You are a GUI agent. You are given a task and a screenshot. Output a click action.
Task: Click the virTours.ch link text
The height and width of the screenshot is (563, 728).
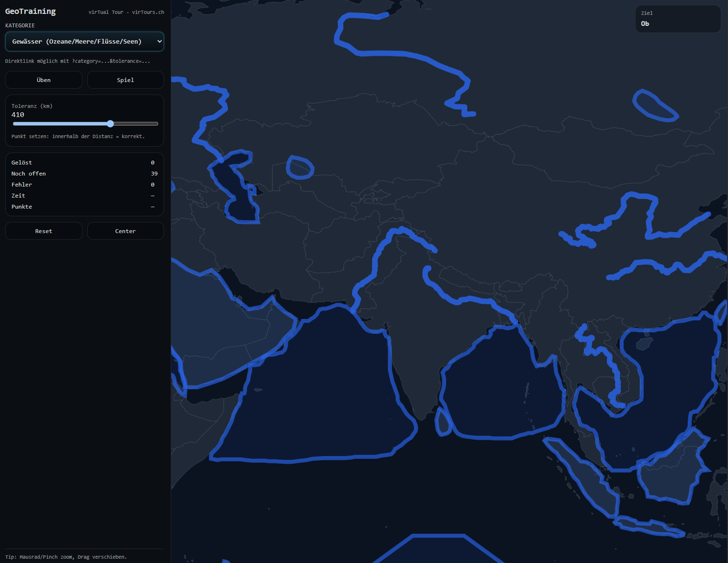tap(148, 12)
